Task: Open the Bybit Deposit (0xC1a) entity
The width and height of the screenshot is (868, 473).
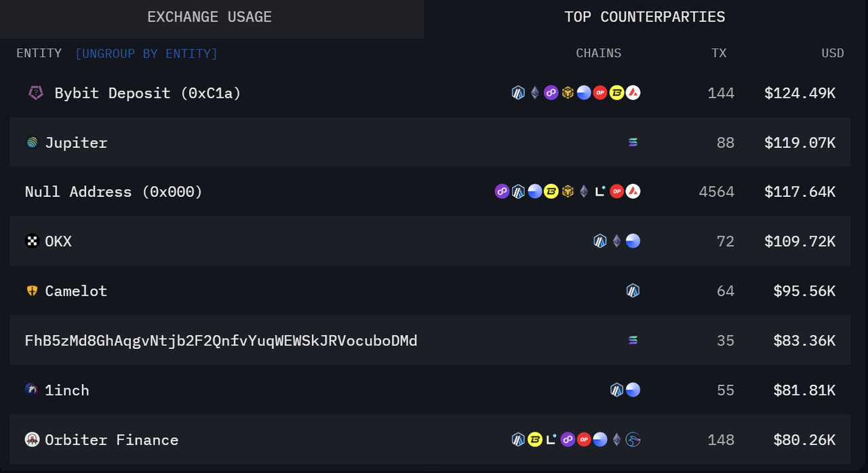Action: pos(148,93)
